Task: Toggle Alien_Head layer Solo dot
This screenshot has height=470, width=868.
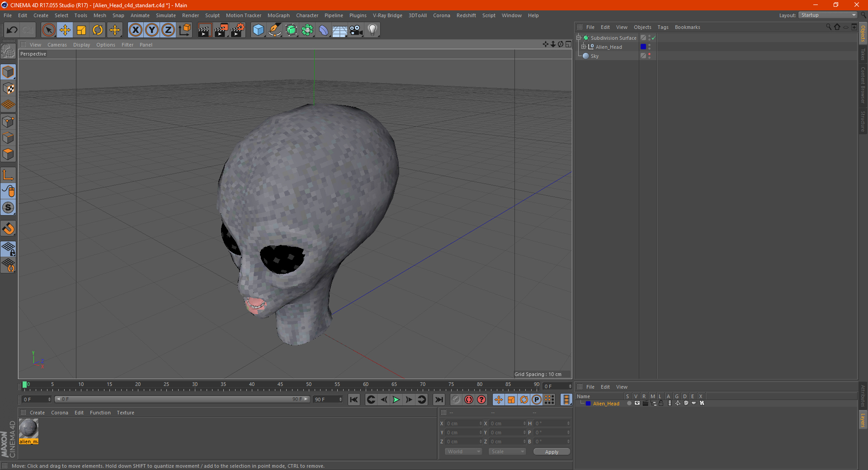Action: click(629, 404)
